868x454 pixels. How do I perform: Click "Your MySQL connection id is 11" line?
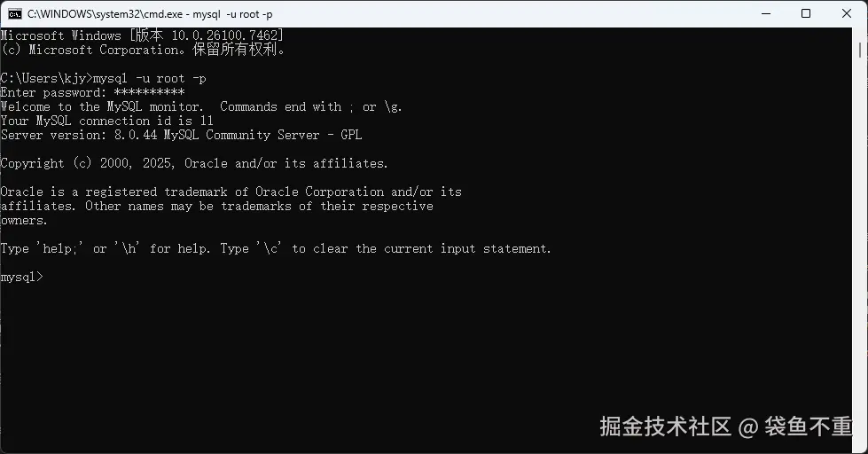[107, 121]
